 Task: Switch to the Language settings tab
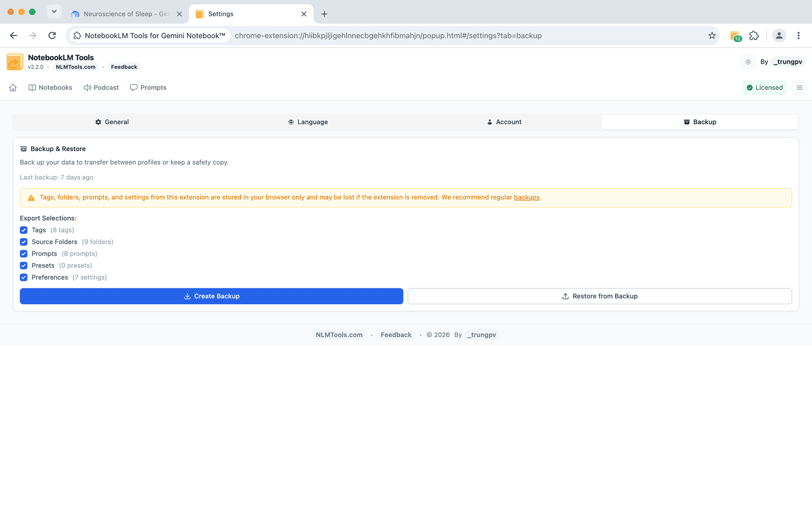[x=308, y=122]
